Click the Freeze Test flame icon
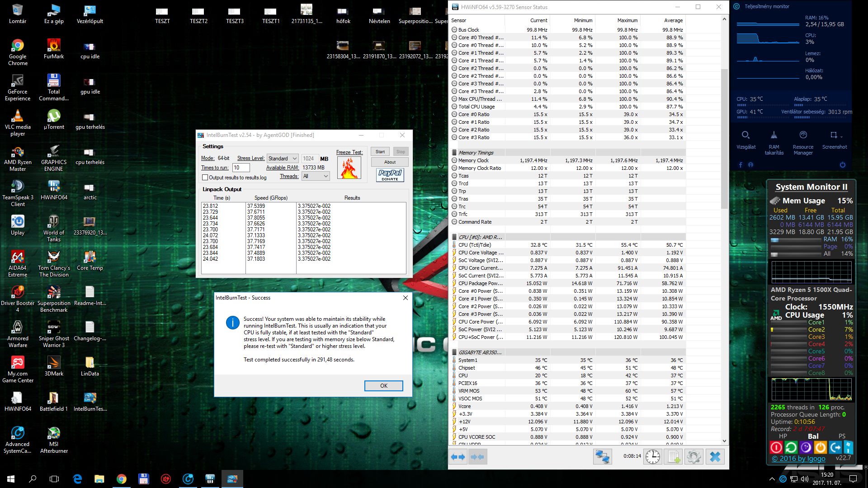 pos(349,168)
